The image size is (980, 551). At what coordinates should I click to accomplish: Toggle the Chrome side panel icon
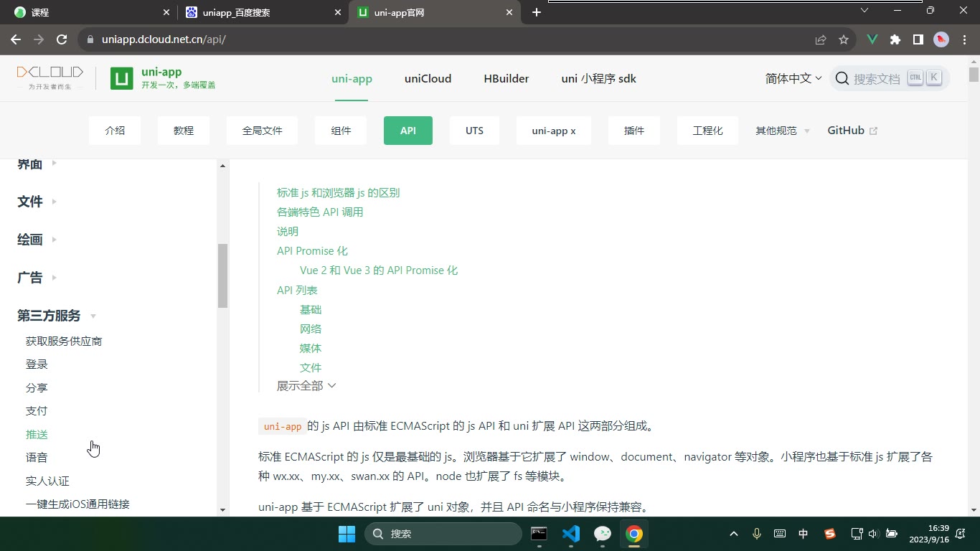point(918,39)
